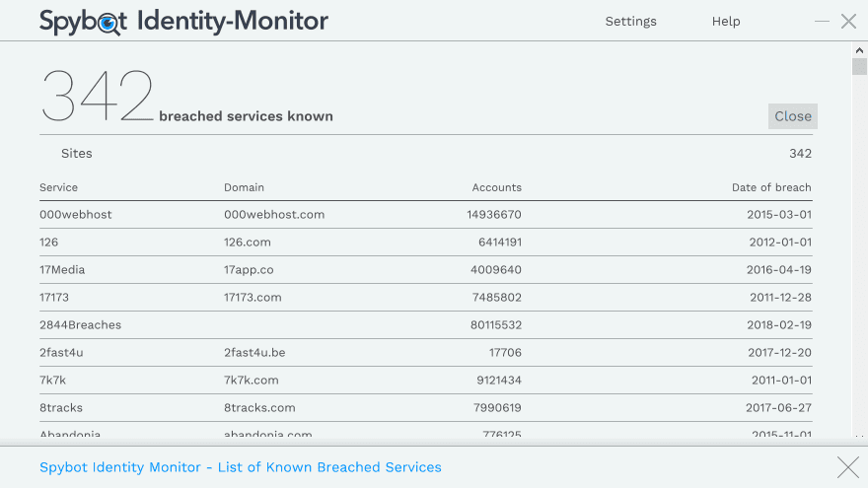
Task: Dismiss the bottom notification bar with X
Action: (x=847, y=467)
